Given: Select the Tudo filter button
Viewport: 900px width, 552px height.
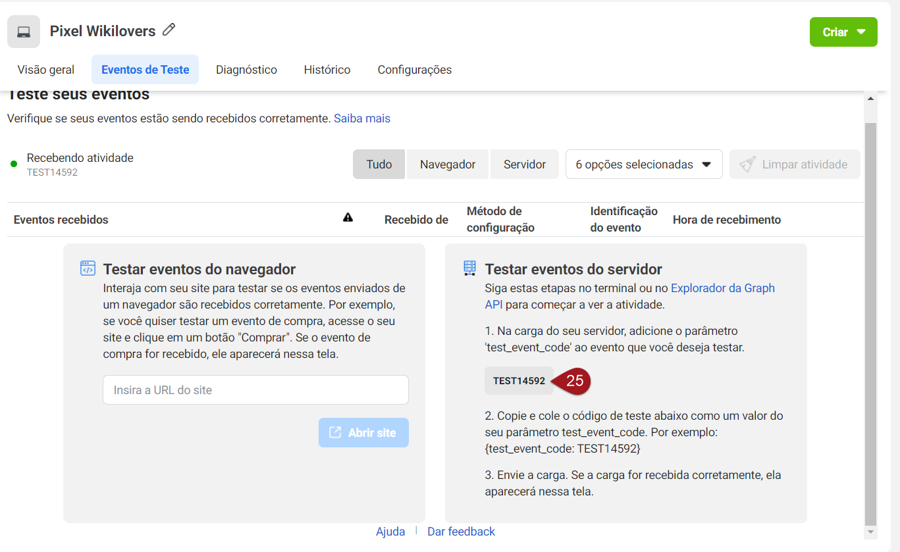Looking at the screenshot, I should (x=379, y=164).
